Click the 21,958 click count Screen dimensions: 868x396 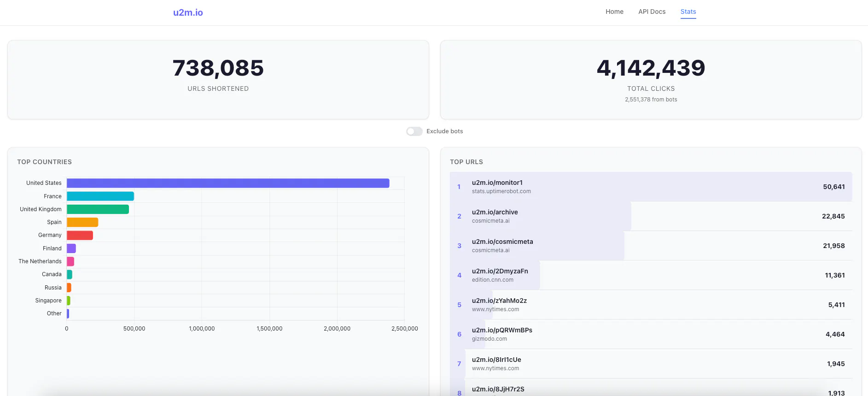click(x=834, y=246)
